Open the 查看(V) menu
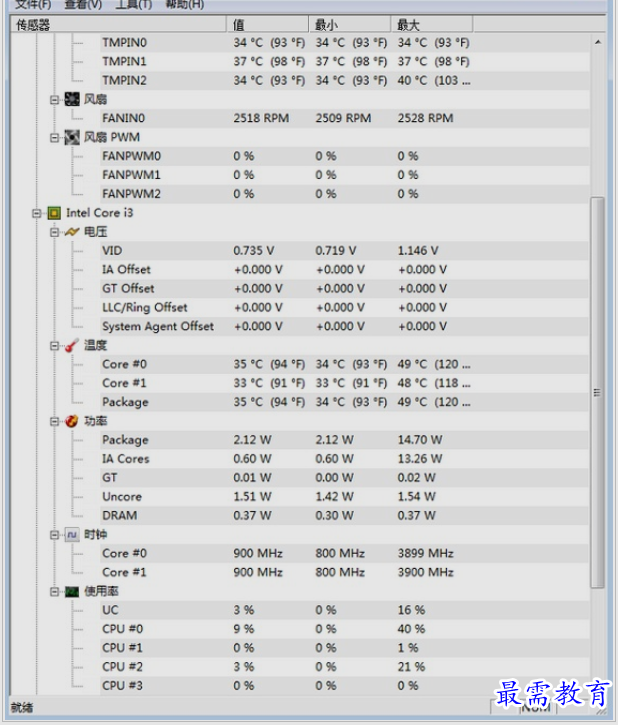The image size is (618, 725). 83,4
